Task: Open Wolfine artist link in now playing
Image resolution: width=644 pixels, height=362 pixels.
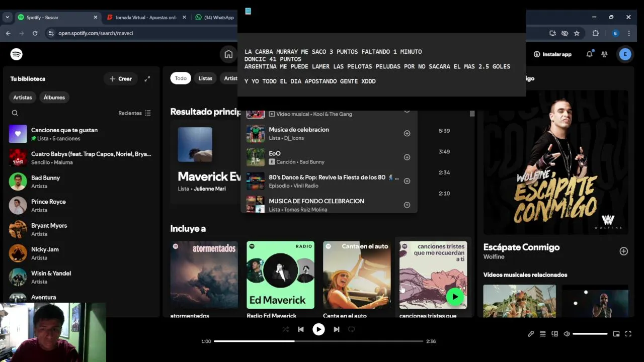Action: [494, 257]
